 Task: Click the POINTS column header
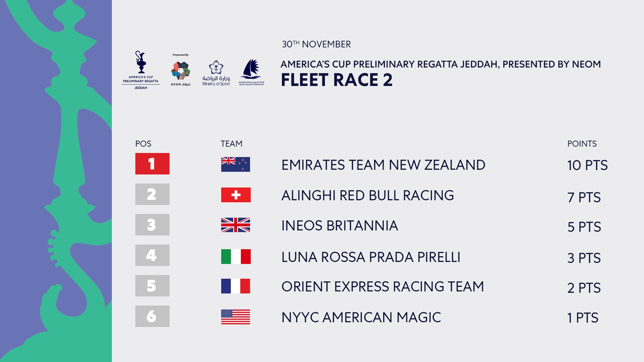(x=582, y=144)
